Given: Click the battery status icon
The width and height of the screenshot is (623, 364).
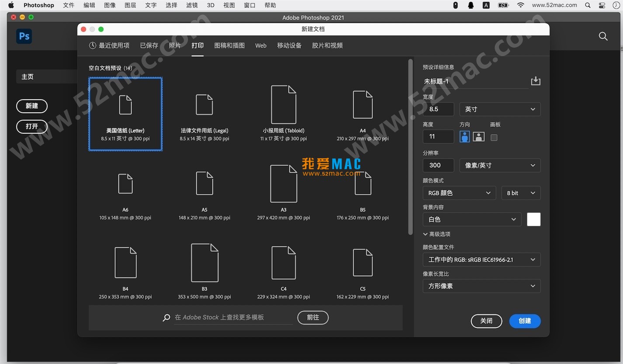Looking at the screenshot, I should point(503,5).
